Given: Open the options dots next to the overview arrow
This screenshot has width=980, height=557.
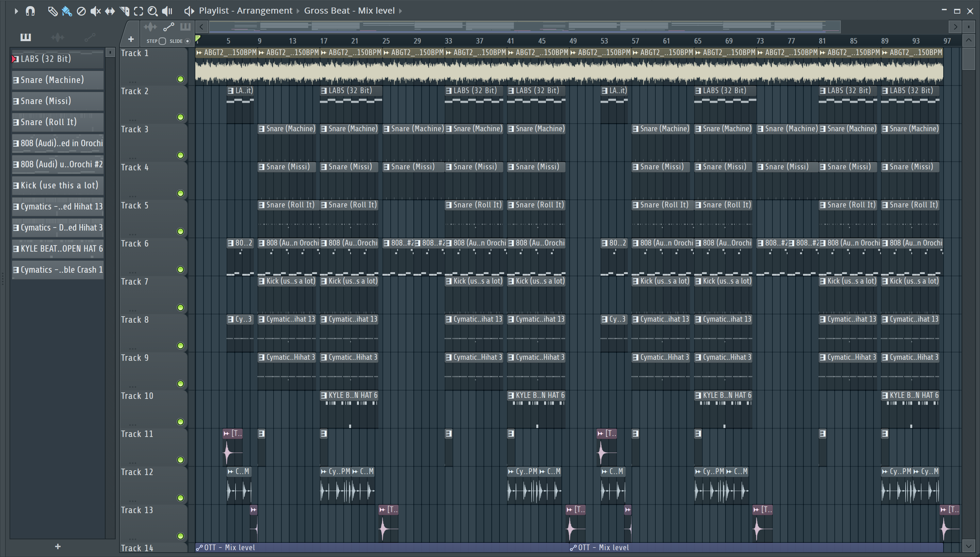Looking at the screenshot, I should point(968,27).
